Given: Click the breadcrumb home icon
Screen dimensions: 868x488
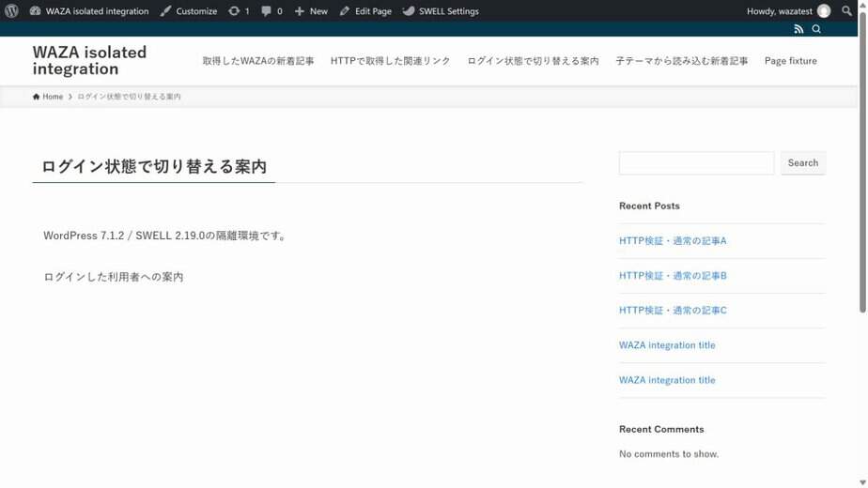Looking at the screenshot, I should (36, 97).
